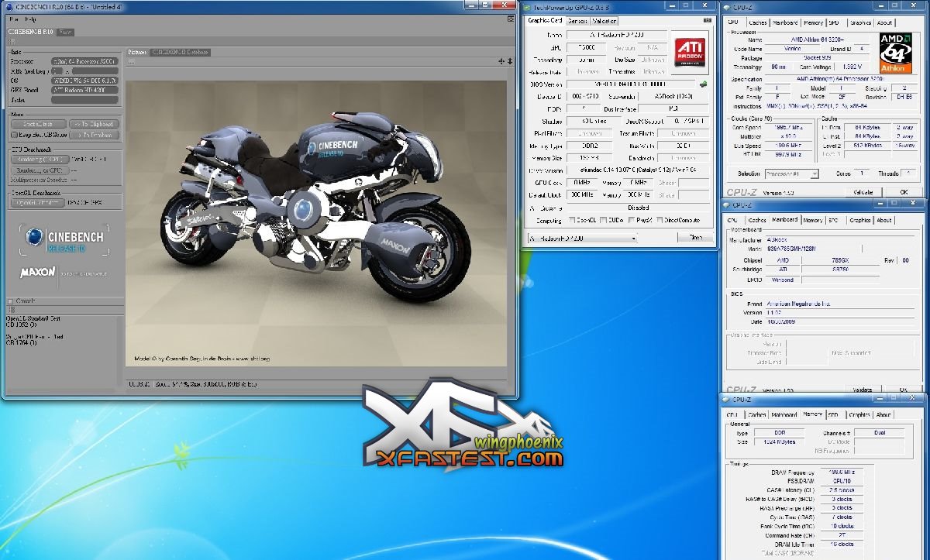The width and height of the screenshot is (930, 560).
Task: Toggle the Keep Best CB Score checkbox
Action: (x=15, y=135)
